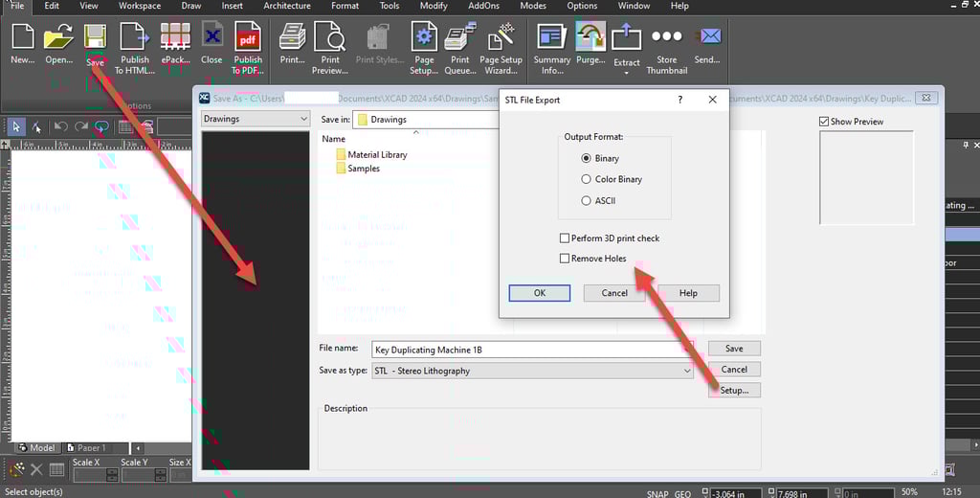This screenshot has width=980, height=498.
Task: Click the table grid icon beside Scale X
Action: point(56,469)
